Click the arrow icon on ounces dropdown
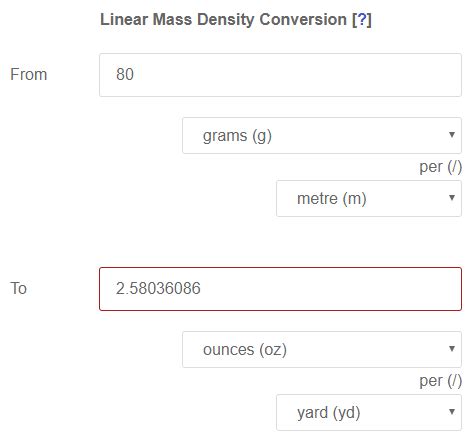Image resolution: width=474 pixels, height=445 pixels. (452, 349)
